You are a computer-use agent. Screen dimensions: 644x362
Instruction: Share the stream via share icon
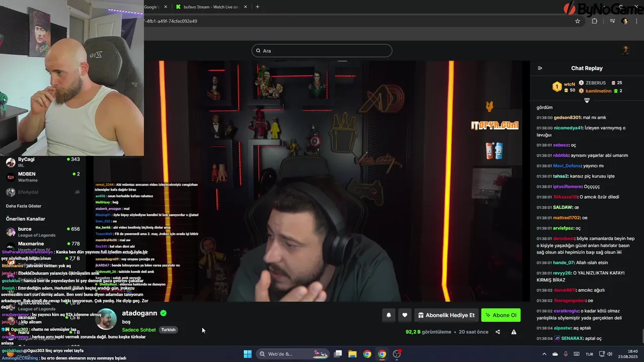coord(498,332)
